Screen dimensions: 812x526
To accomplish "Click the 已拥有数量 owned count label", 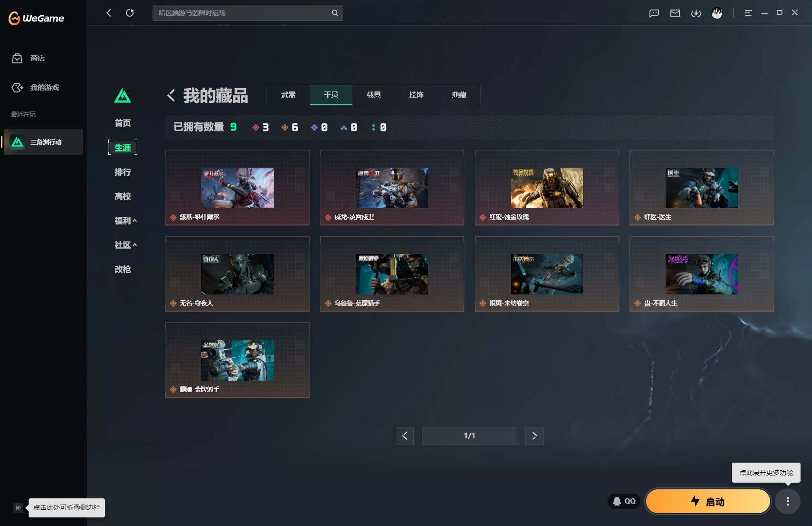I will (x=199, y=127).
